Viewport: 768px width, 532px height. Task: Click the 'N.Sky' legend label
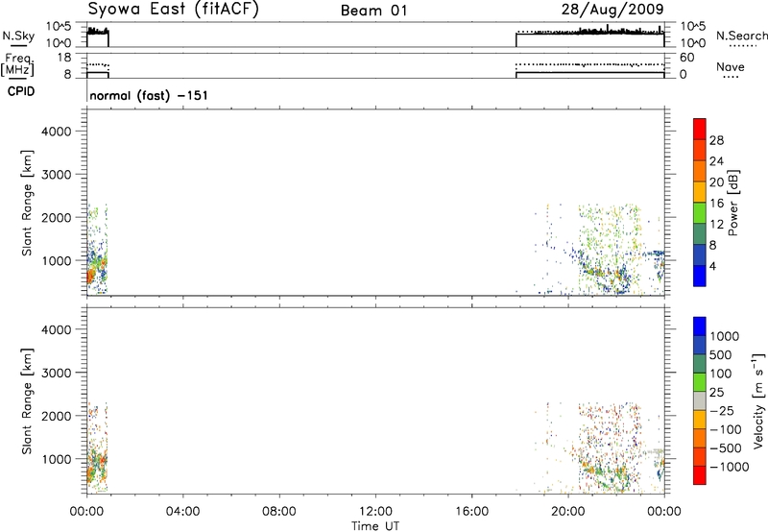pyautogui.click(x=18, y=36)
